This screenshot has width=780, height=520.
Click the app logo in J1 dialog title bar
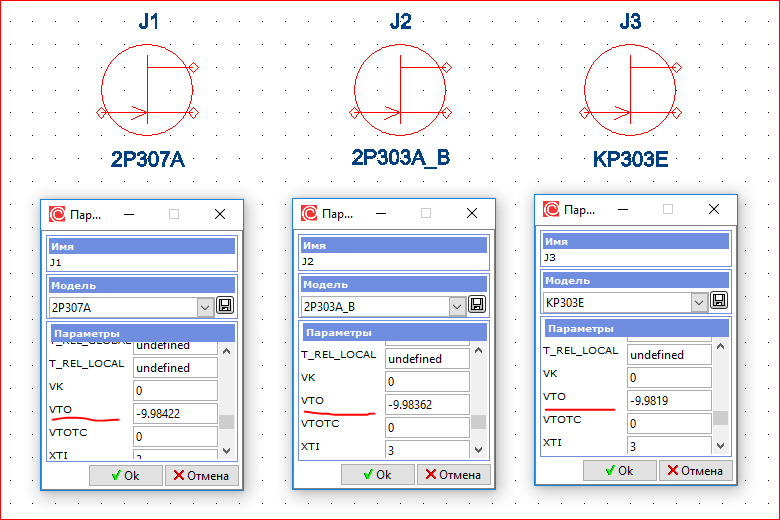pyautogui.click(x=57, y=214)
